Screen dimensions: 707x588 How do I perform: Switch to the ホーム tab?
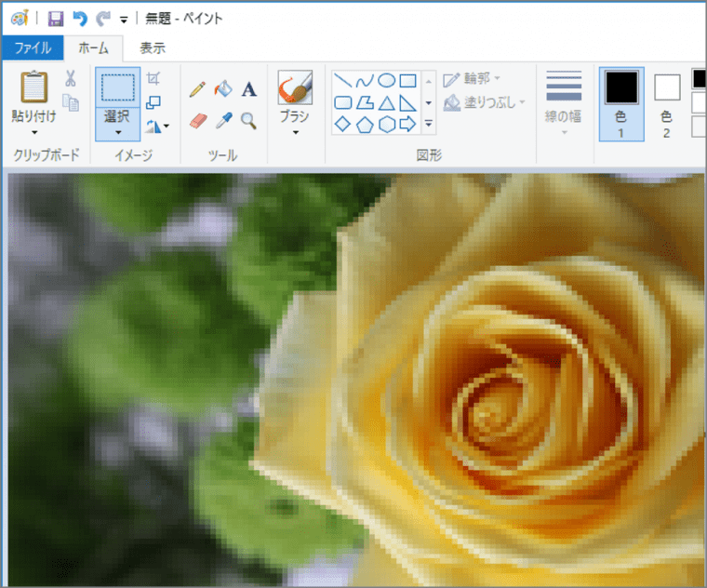(x=93, y=47)
